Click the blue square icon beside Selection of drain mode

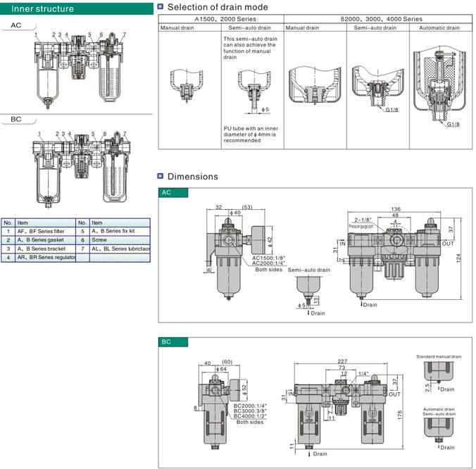point(161,6)
